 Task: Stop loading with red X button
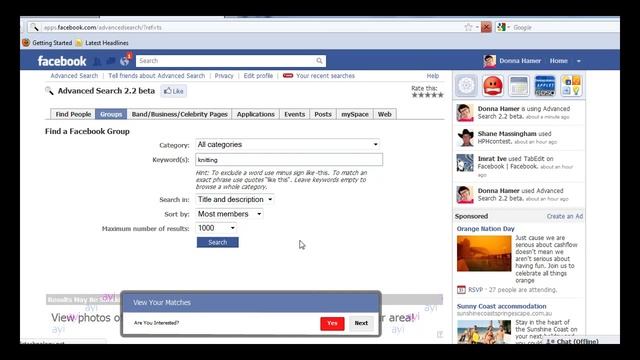[x=486, y=27]
